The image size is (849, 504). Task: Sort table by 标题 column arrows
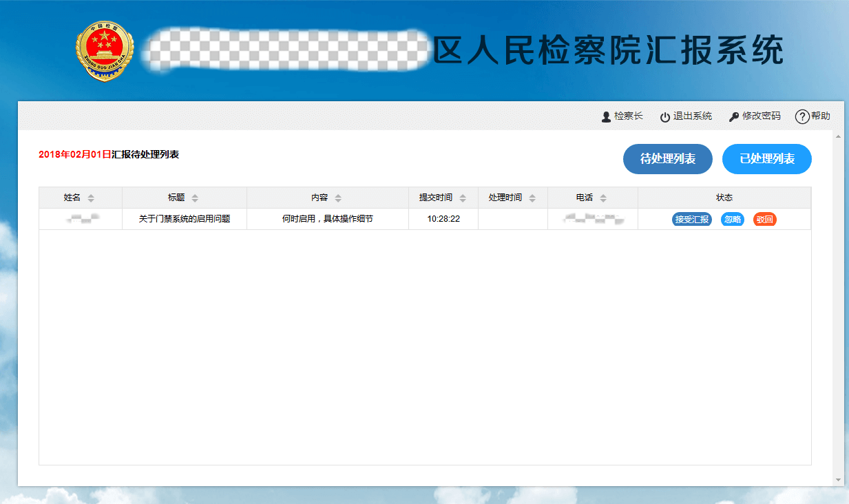[195, 198]
